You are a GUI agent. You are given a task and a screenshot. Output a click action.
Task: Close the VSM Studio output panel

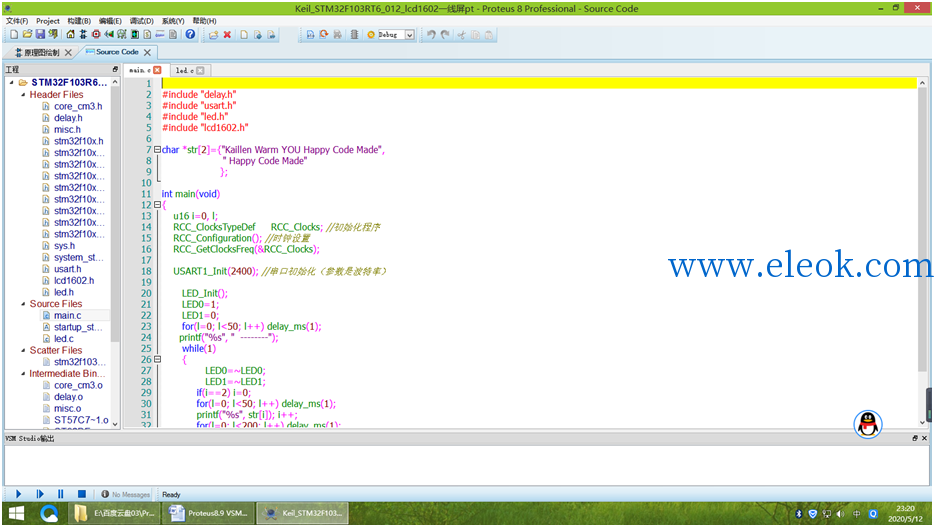click(x=924, y=438)
